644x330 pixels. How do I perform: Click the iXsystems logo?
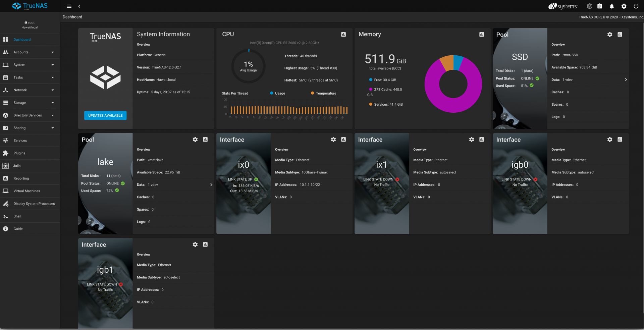(563, 6)
